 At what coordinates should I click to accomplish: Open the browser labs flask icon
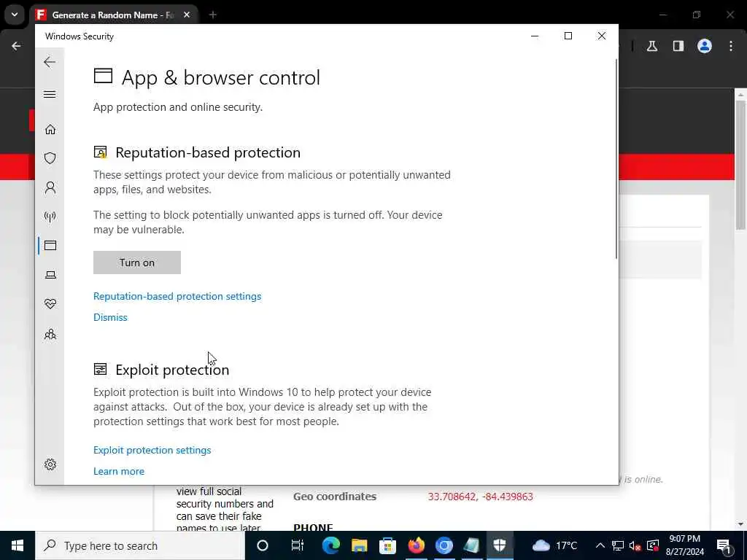coord(652,46)
